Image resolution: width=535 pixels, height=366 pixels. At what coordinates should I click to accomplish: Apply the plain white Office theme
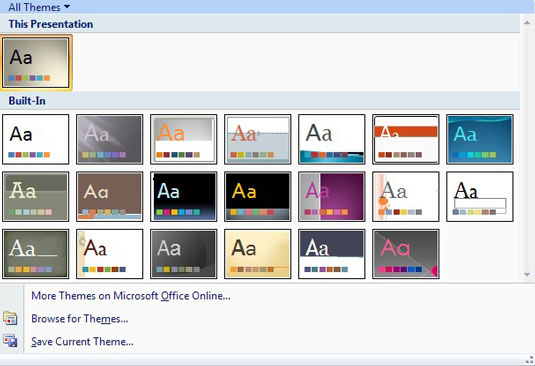[x=36, y=139]
